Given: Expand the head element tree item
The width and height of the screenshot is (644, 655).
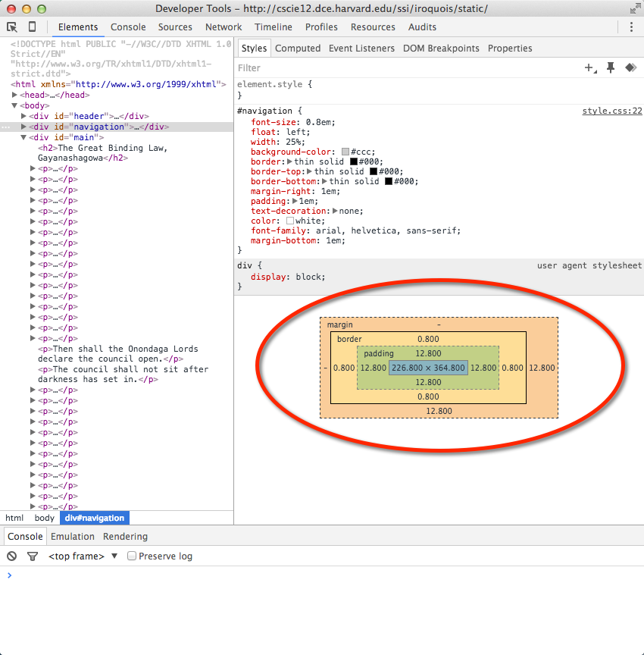Looking at the screenshot, I should tap(15, 95).
